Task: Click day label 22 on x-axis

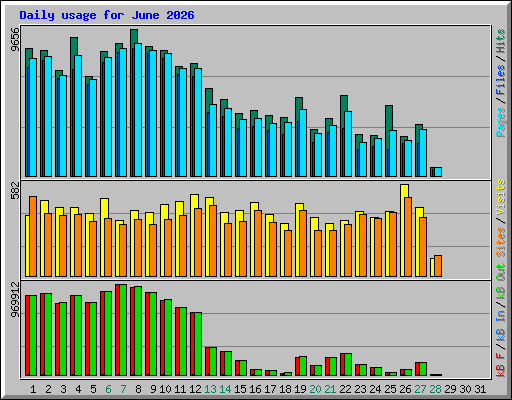Action: click(345, 389)
